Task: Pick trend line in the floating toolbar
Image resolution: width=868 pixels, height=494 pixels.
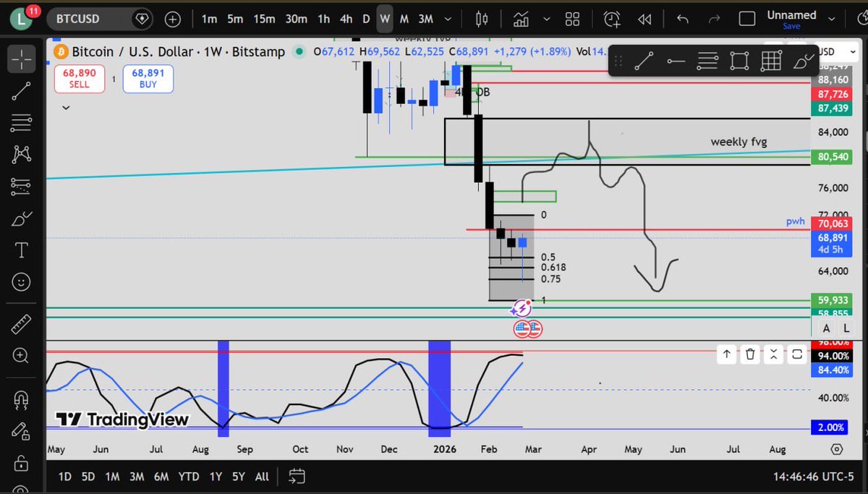Action: 644,61
